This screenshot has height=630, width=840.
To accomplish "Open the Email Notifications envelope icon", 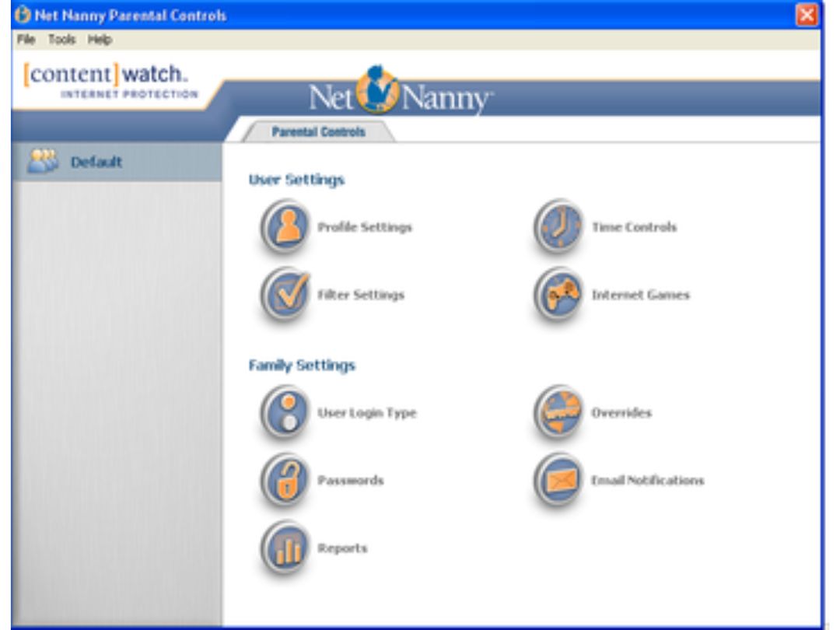I will point(558,480).
